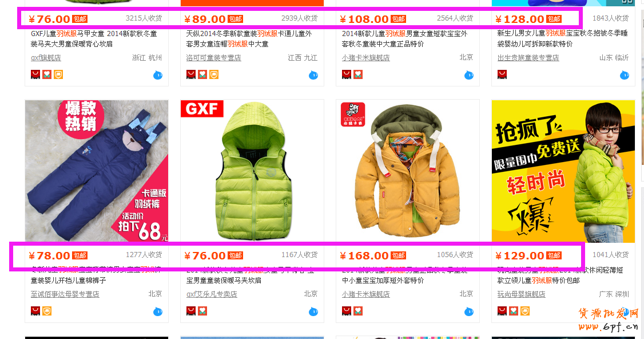Click the blue chat icon under 至诚佰事达母婴专营店

158,312
